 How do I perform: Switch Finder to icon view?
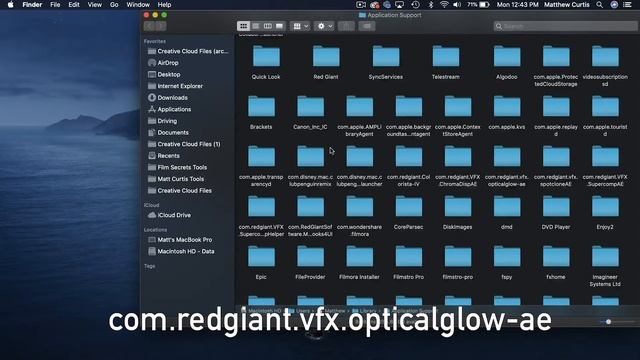tap(243, 26)
